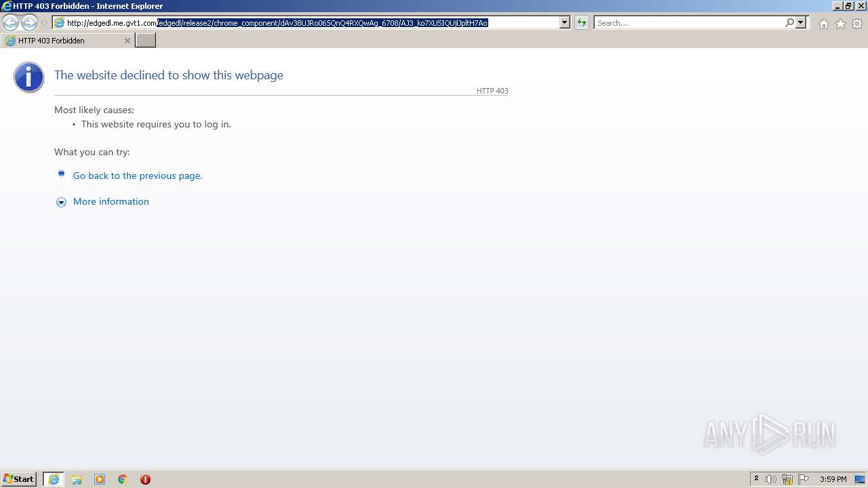Click the page favicon in address bar

point(59,22)
